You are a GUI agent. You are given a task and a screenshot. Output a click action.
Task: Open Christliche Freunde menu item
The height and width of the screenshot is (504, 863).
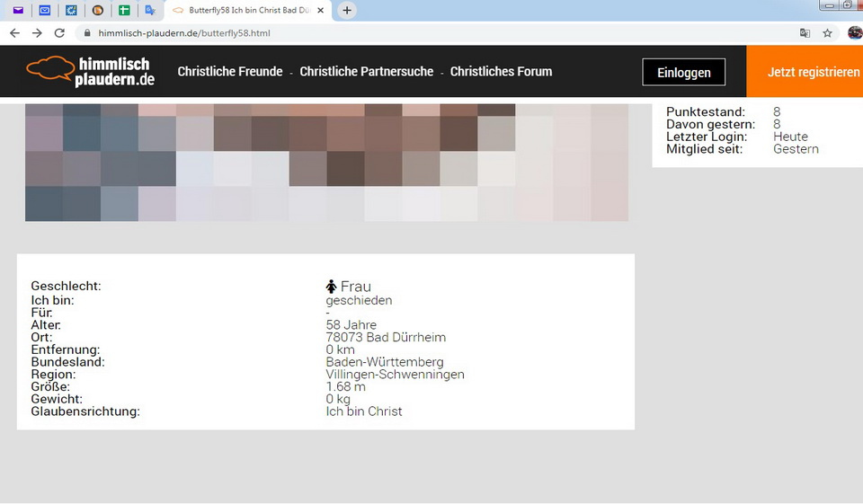click(x=229, y=72)
